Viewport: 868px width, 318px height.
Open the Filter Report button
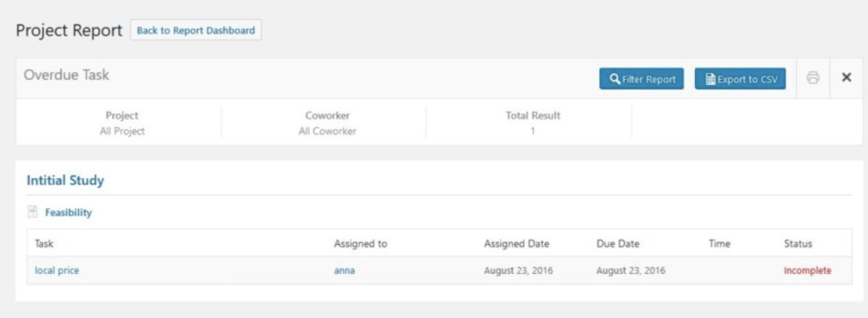[642, 79]
